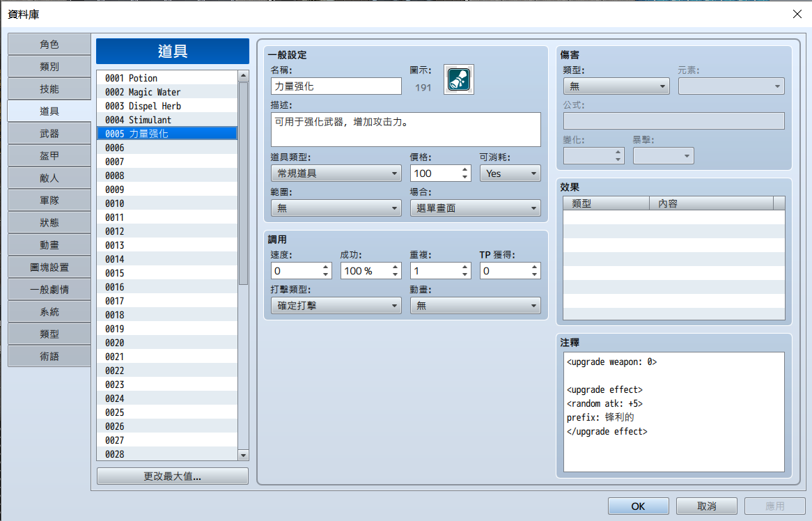This screenshot has height=521, width=812.
Task: Confirm with the OK button
Action: [638, 506]
